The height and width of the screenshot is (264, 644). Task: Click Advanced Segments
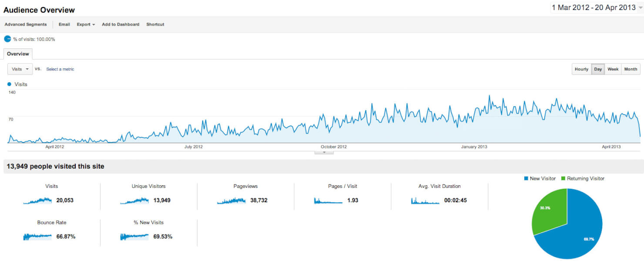coord(26,24)
